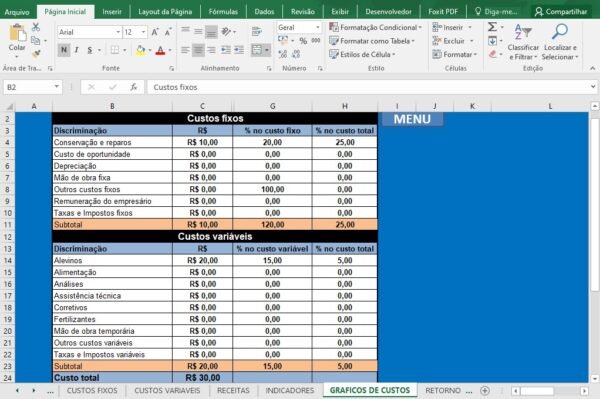This screenshot has width=600, height=399.
Task: Click the Compartilhar share button
Action: pos(561,11)
